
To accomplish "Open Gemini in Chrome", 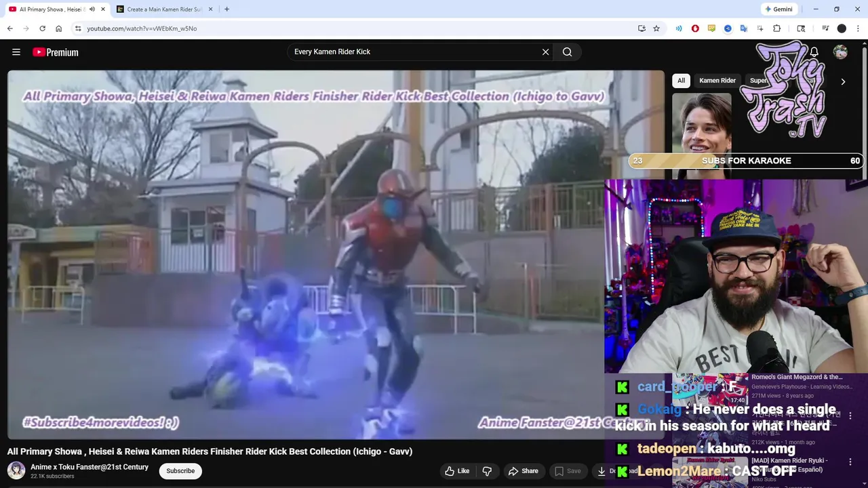I will [778, 9].
